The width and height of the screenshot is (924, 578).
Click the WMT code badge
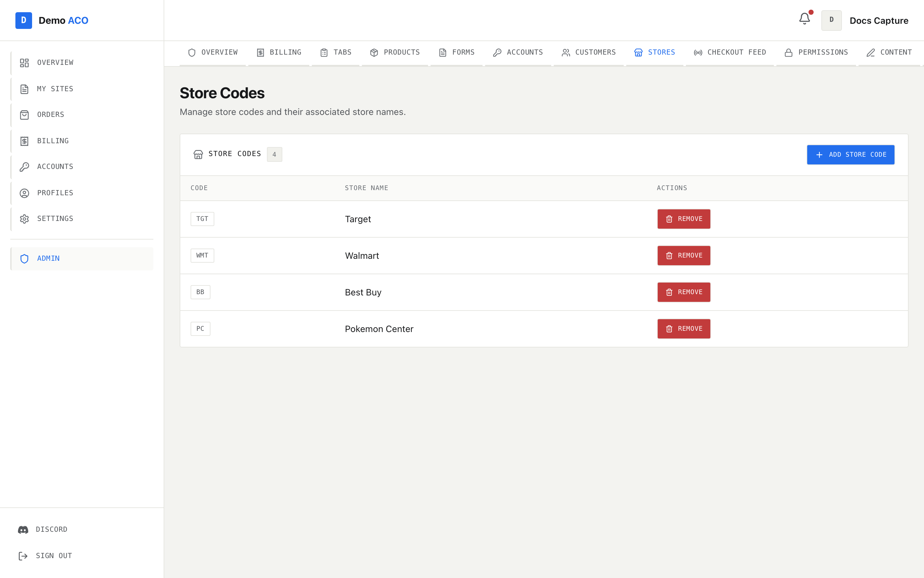click(x=202, y=256)
